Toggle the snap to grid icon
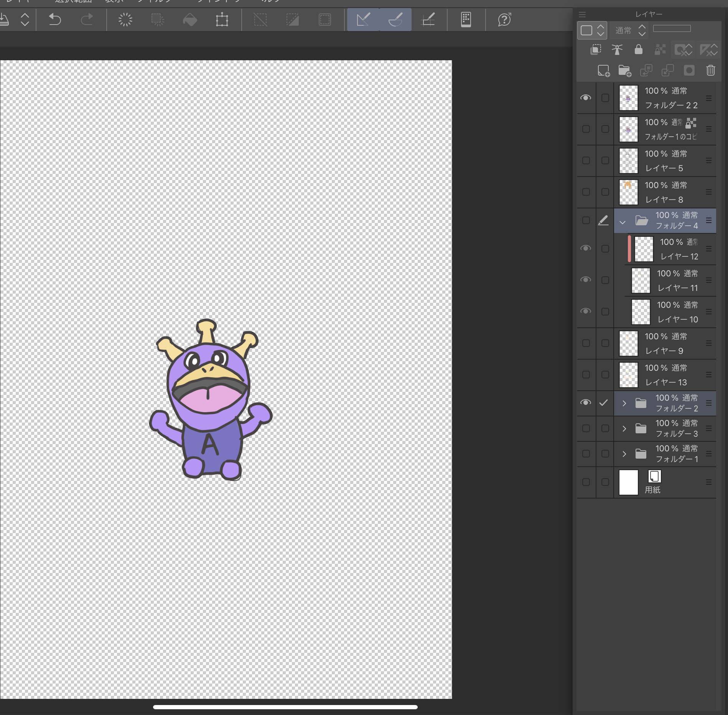728x715 pixels. click(x=428, y=20)
